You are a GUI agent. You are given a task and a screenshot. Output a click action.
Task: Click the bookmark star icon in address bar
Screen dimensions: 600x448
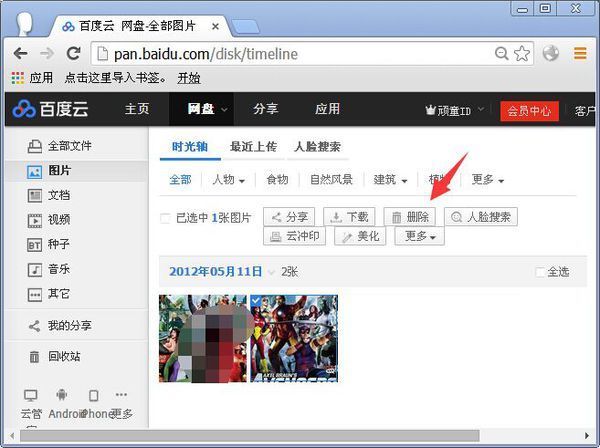(521, 54)
